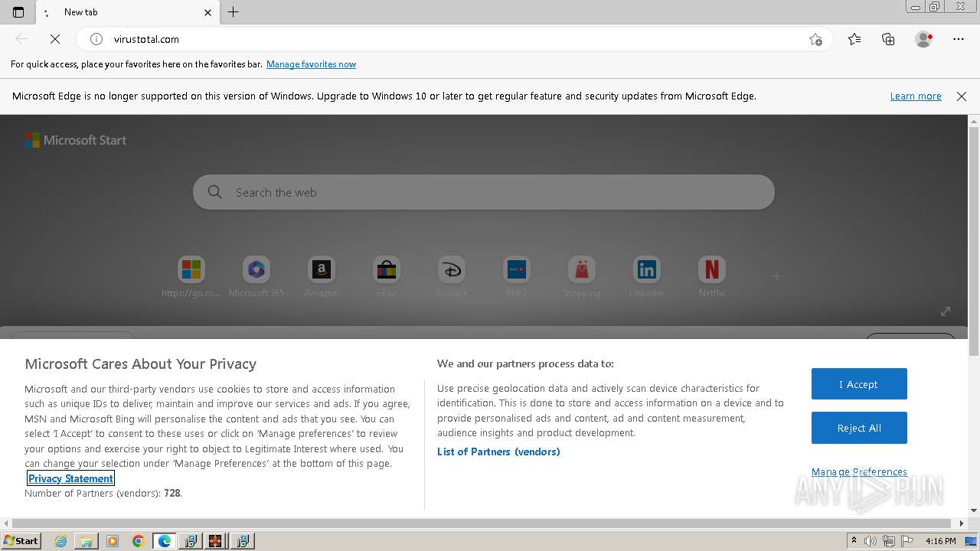Open a new tab with plus button
980x551 pixels.
click(x=234, y=12)
